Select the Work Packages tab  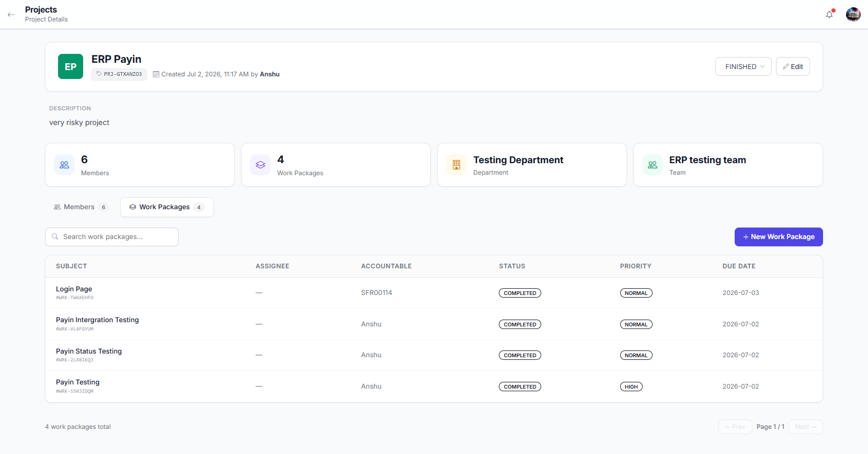167,207
